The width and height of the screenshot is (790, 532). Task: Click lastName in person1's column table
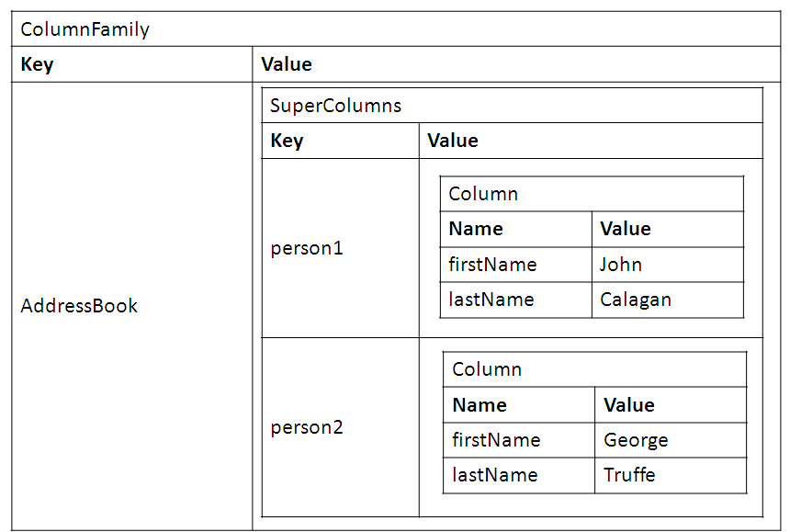coord(491,300)
